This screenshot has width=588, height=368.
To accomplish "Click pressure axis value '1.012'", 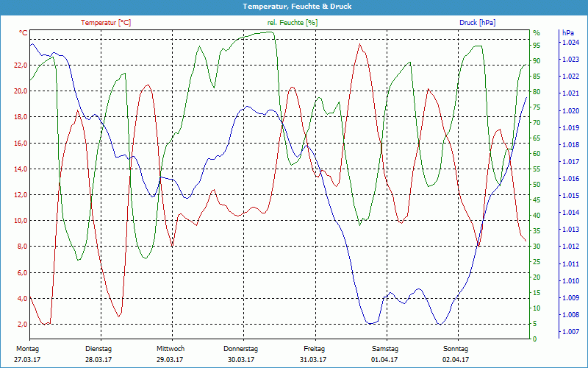I will click(x=571, y=247).
